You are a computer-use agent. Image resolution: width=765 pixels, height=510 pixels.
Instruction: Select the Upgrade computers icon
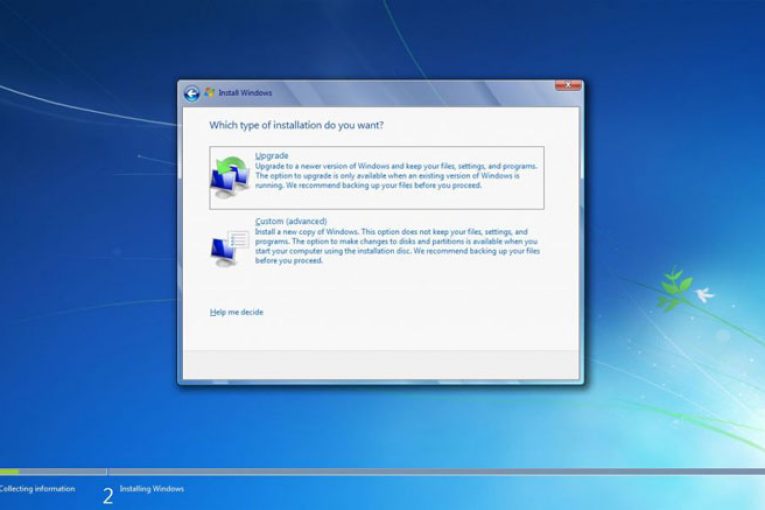pyautogui.click(x=230, y=177)
